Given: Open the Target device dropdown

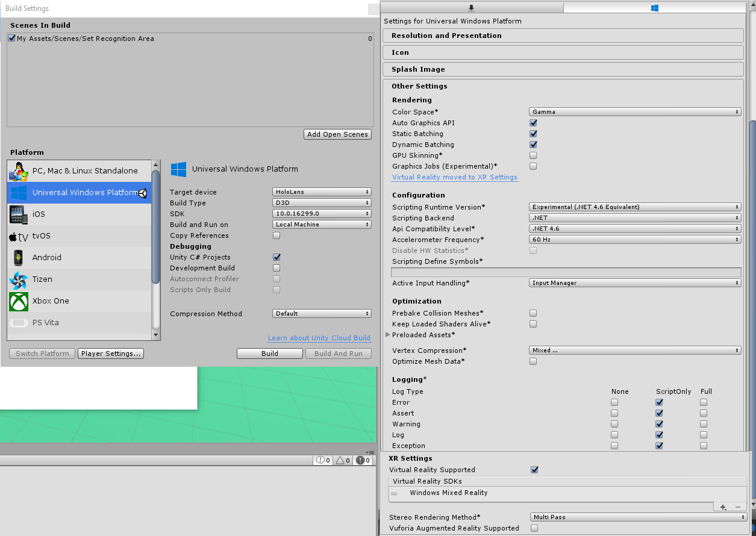Looking at the screenshot, I should point(321,192).
